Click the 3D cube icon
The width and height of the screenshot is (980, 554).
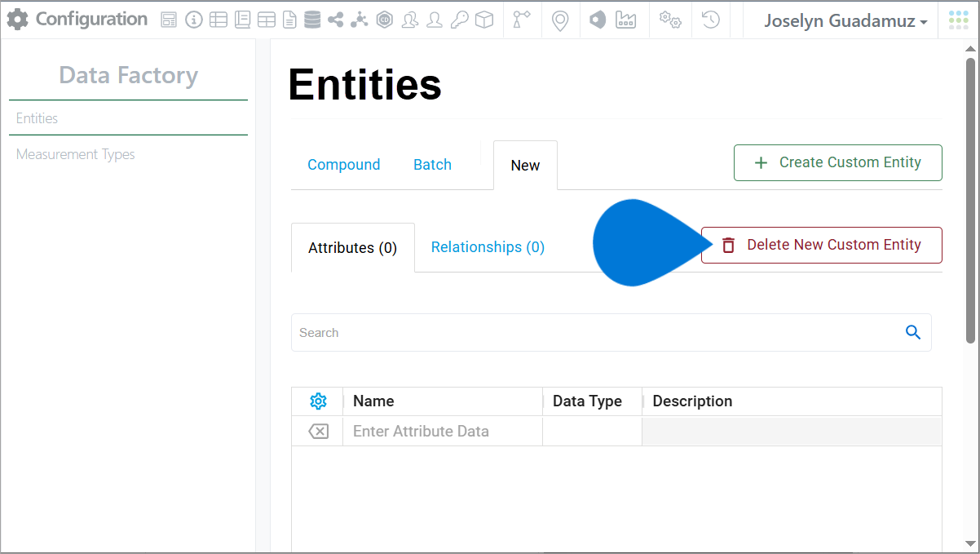click(x=484, y=20)
